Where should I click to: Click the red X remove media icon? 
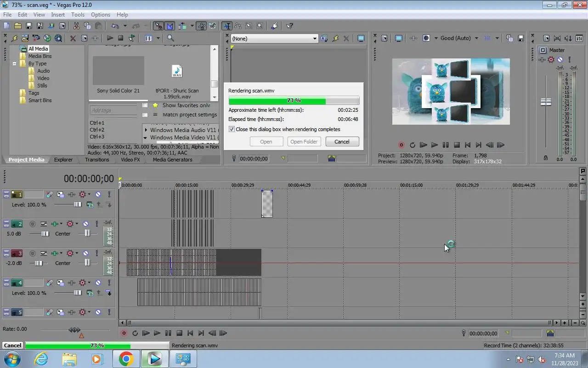click(73, 38)
